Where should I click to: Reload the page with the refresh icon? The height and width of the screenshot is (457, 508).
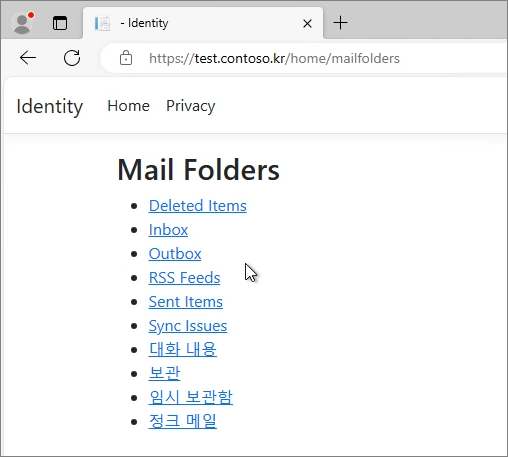click(72, 58)
